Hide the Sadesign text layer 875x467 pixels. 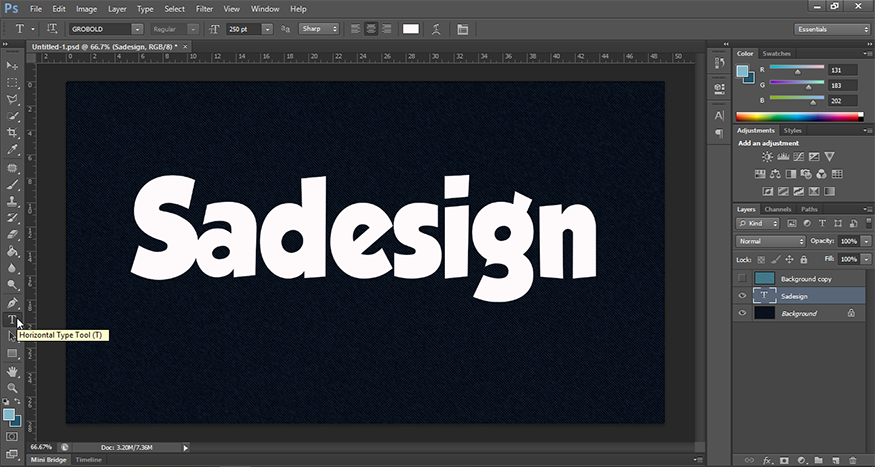tap(742, 296)
